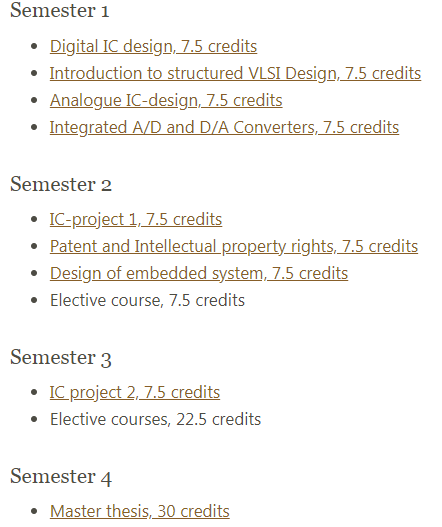This screenshot has width=442, height=527.
Task: Click the bullet beside Elective courses, 22.5 credits
Action: (x=34, y=420)
